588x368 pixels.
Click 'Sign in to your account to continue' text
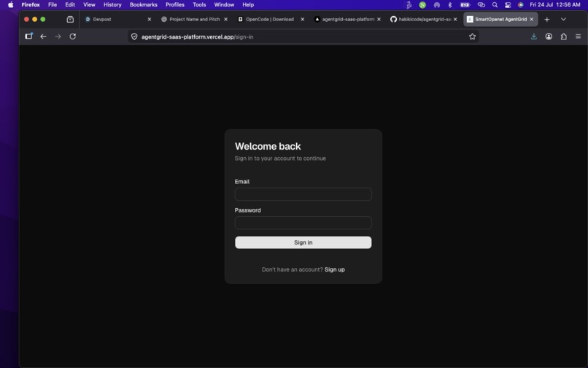[x=280, y=158]
